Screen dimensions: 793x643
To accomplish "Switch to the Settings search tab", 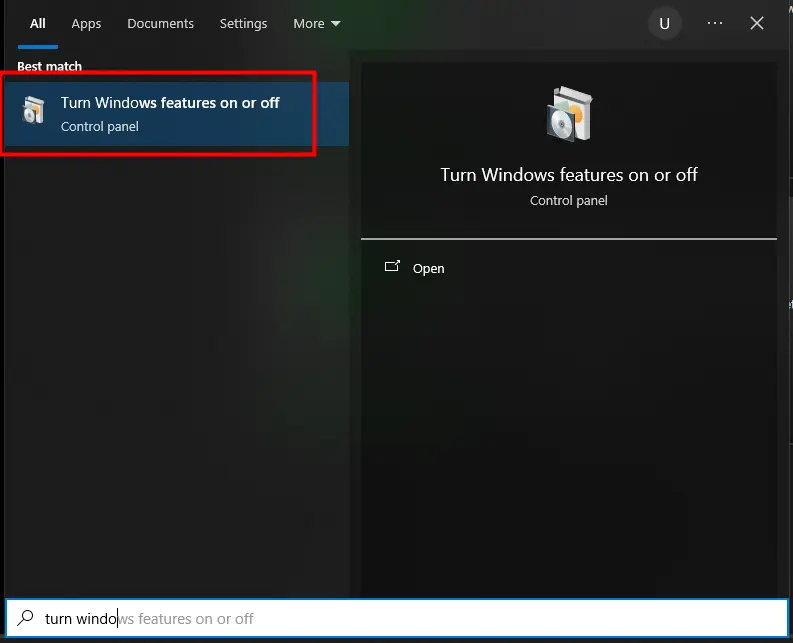I will coord(243,23).
